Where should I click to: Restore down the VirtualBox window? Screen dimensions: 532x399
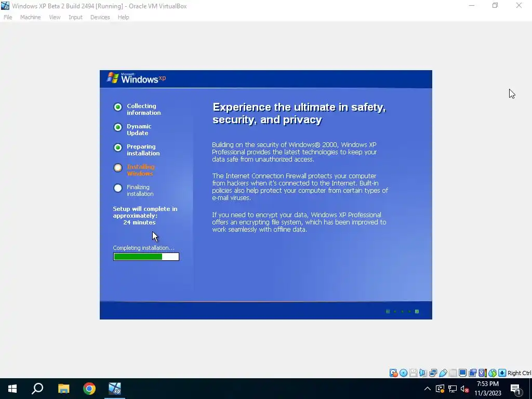click(495, 5)
